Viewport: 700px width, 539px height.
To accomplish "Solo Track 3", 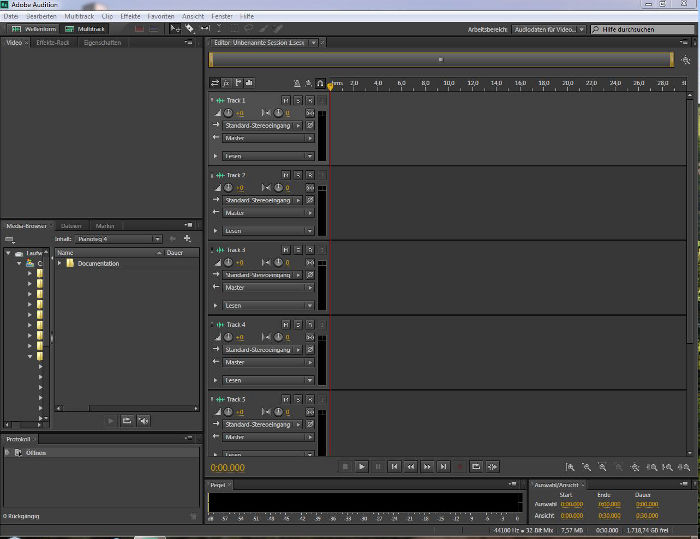I will tap(298, 250).
